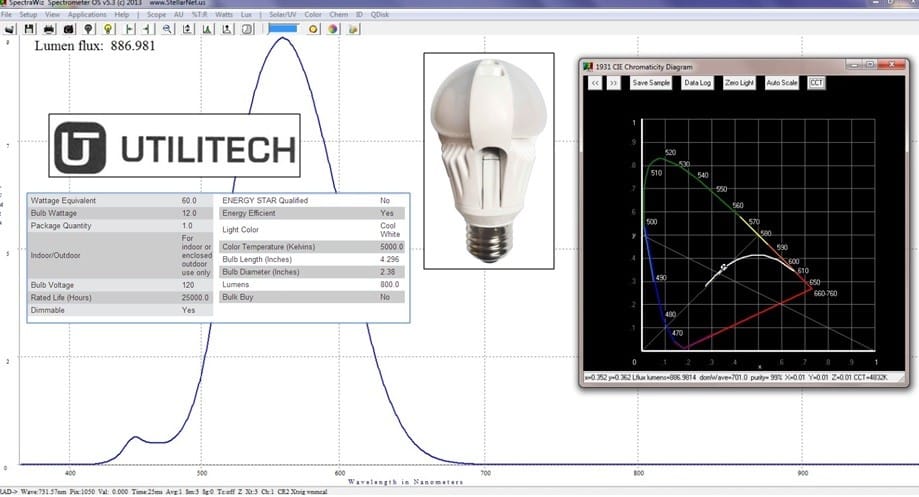Click the 'Bulb Diameter (Inches)' table row

pyautogui.click(x=312, y=272)
